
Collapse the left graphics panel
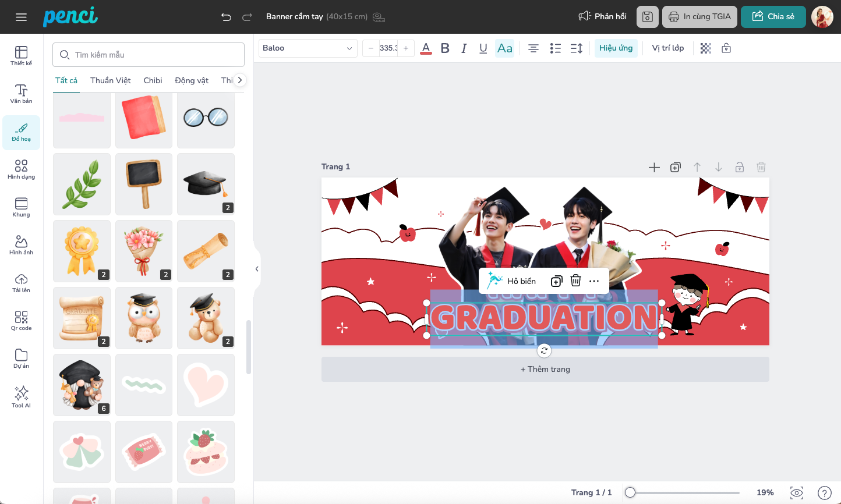[x=257, y=269]
